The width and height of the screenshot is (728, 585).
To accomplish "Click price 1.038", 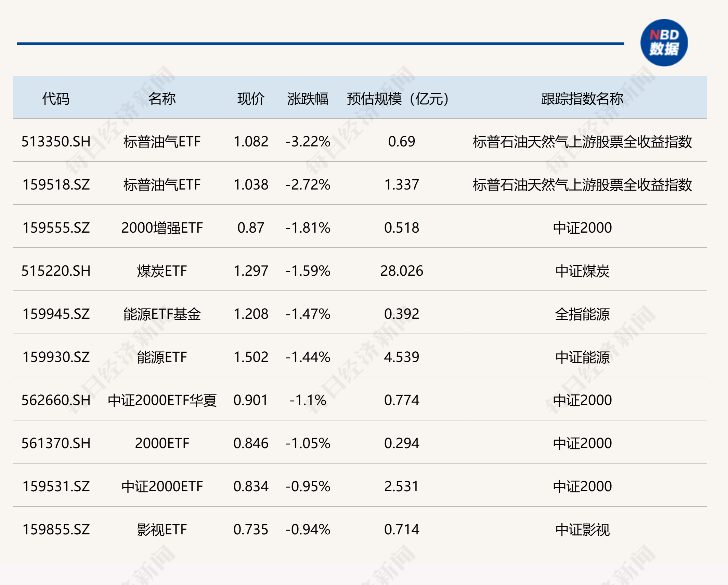I will tap(251, 185).
